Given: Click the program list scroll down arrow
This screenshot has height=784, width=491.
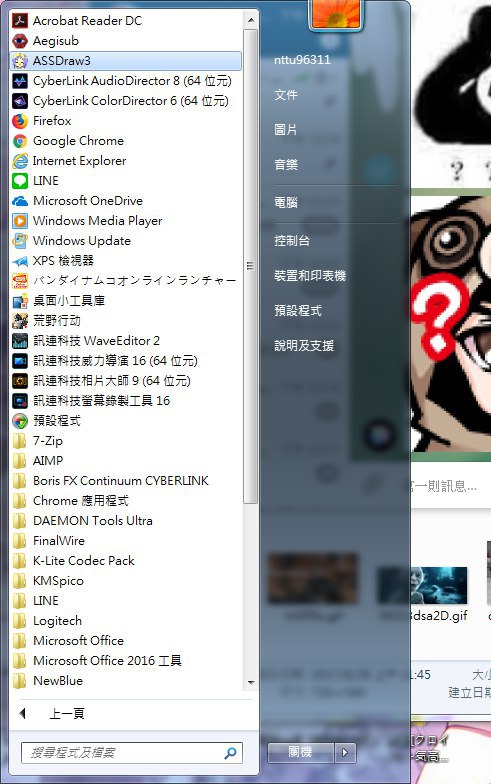Looking at the screenshot, I should pyautogui.click(x=251, y=682).
